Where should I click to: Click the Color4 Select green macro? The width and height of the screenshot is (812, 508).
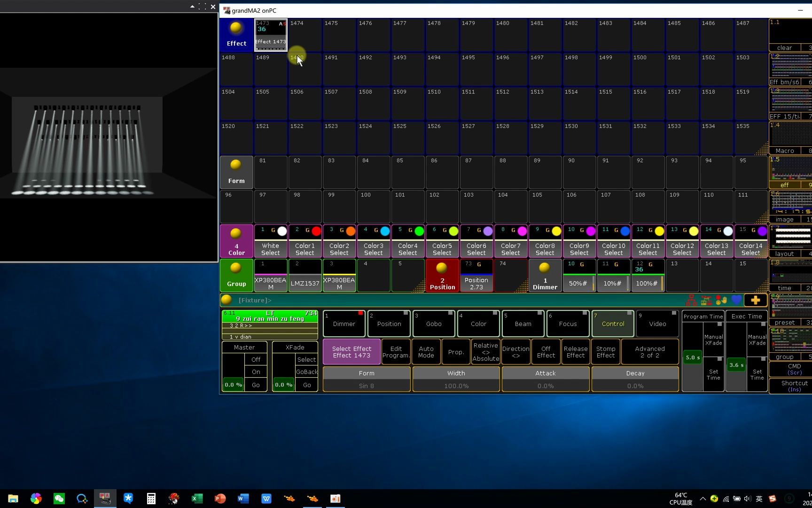tap(408, 241)
